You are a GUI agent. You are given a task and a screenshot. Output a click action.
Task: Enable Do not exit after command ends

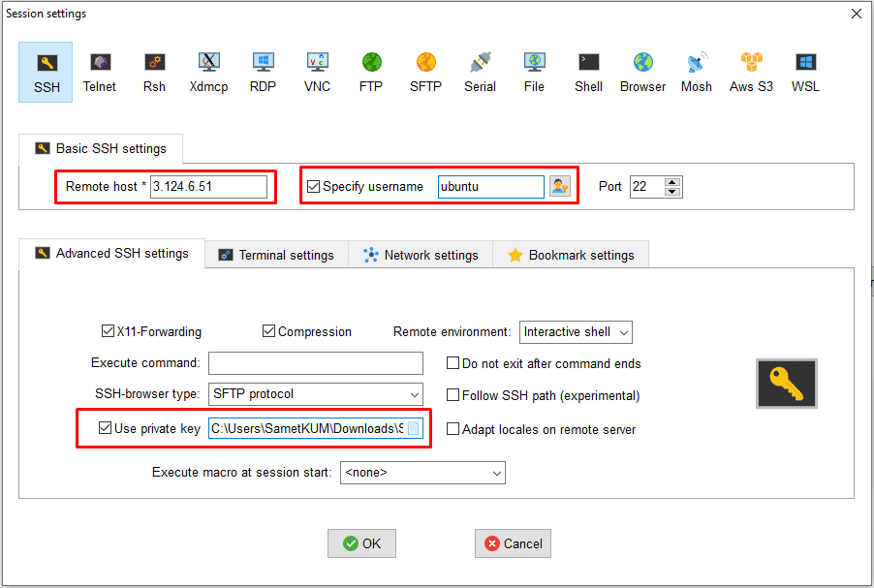tap(453, 363)
